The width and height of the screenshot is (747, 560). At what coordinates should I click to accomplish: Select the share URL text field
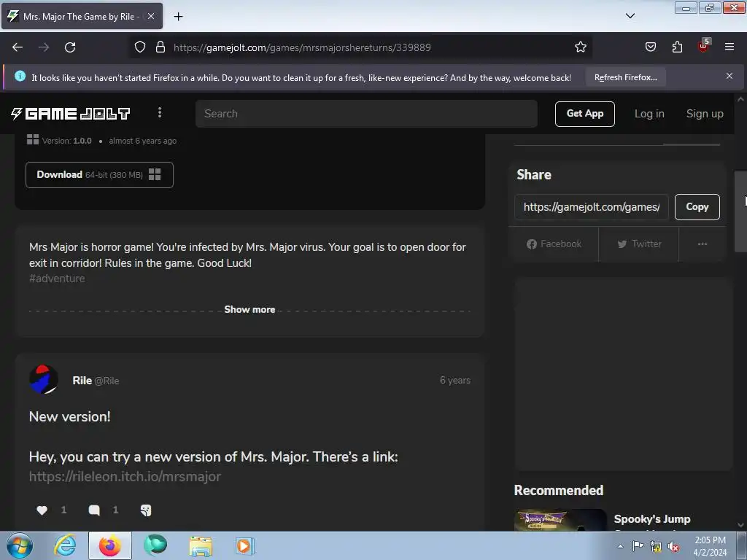tap(592, 207)
